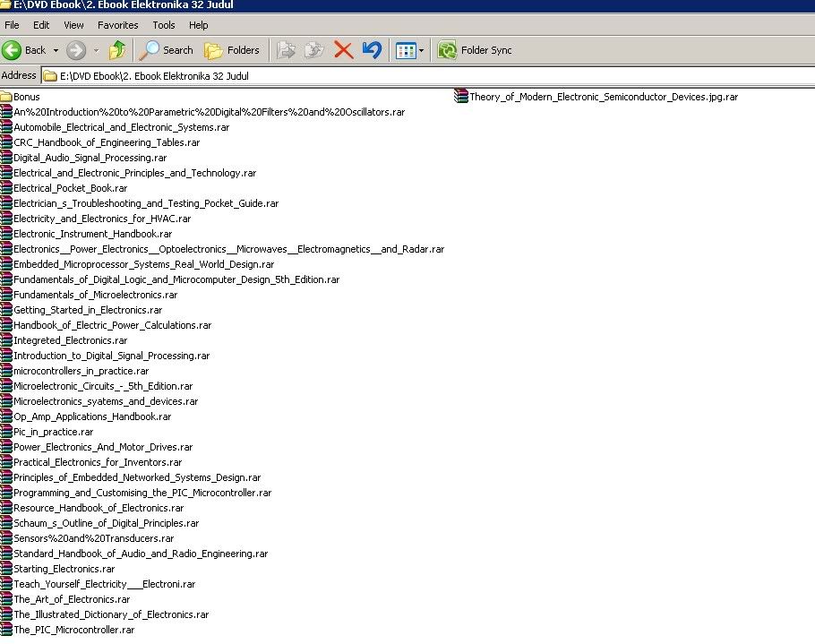815x644 pixels.
Task: Toggle the Folders pane button
Action: coord(232,50)
